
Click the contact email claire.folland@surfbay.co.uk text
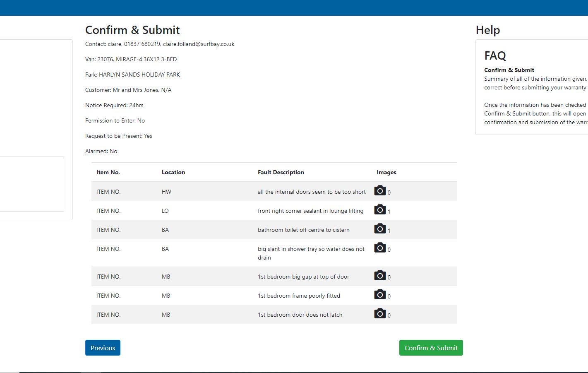199,44
